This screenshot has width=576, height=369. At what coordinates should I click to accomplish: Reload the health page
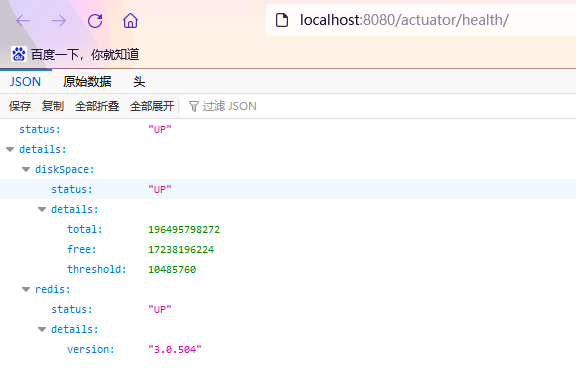[95, 21]
